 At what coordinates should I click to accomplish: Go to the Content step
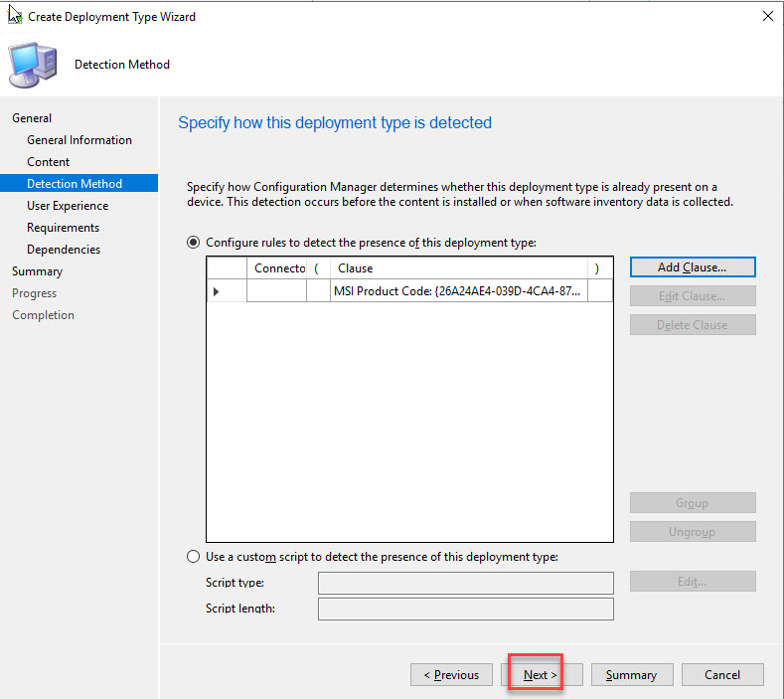(49, 162)
